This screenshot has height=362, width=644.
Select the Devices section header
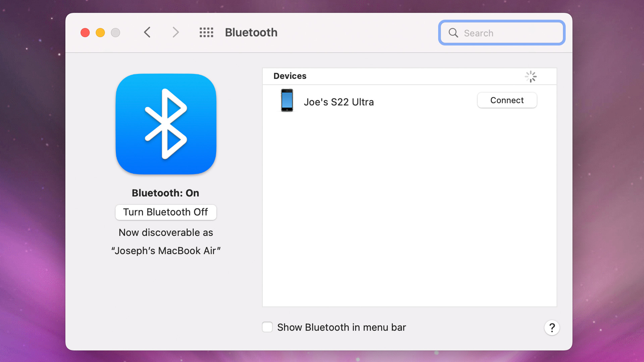290,76
